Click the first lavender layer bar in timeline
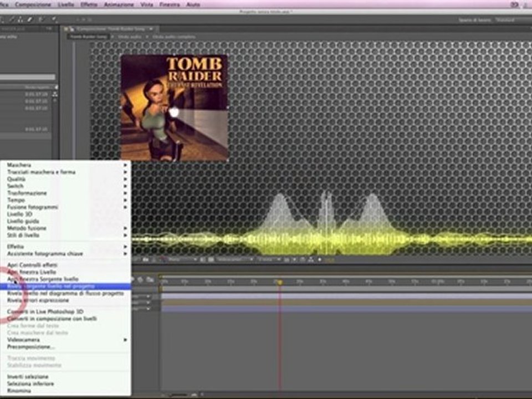Screen dimensions: 532x399 coord(346,296)
